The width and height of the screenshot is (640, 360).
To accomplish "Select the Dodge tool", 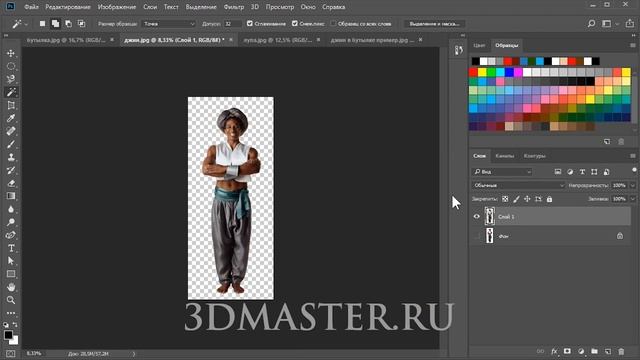I will tap(11, 222).
